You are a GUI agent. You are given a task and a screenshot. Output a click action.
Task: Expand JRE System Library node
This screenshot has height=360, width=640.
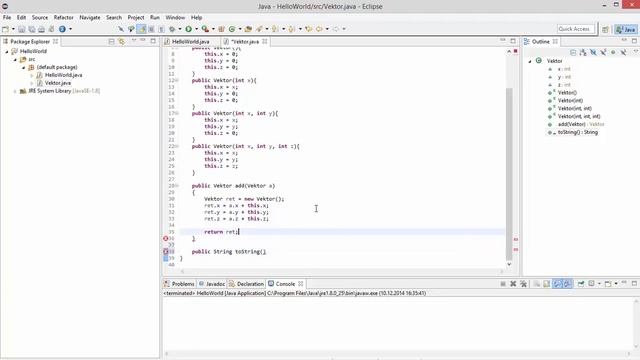pos(16,91)
